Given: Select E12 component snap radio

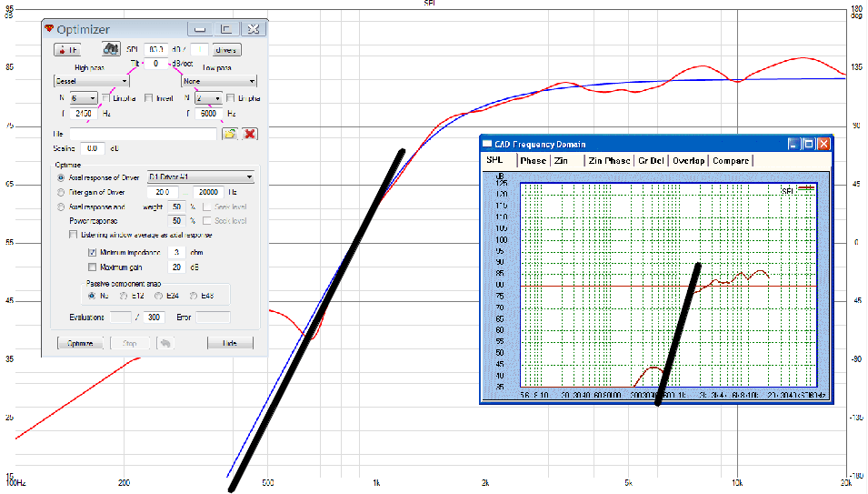Looking at the screenshot, I should tap(124, 297).
